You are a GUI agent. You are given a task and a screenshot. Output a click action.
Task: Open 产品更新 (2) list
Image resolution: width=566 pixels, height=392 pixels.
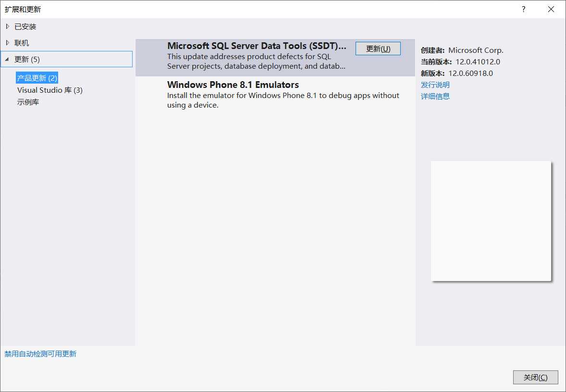(37, 78)
